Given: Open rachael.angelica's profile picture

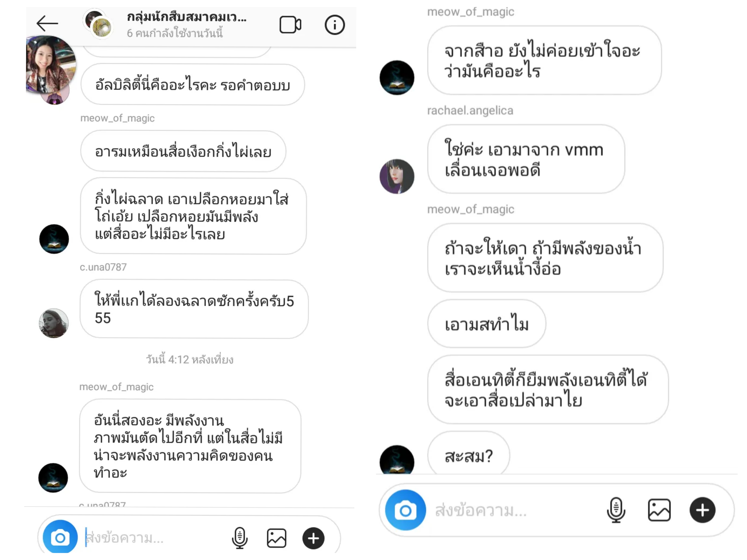Looking at the screenshot, I should click(397, 176).
